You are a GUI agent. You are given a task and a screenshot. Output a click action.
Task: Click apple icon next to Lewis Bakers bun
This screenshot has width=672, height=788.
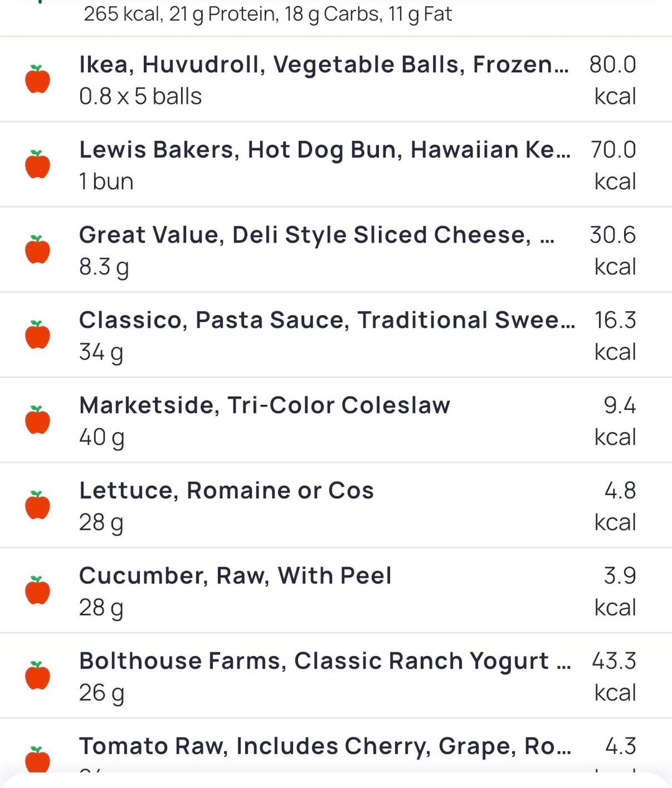(x=37, y=165)
